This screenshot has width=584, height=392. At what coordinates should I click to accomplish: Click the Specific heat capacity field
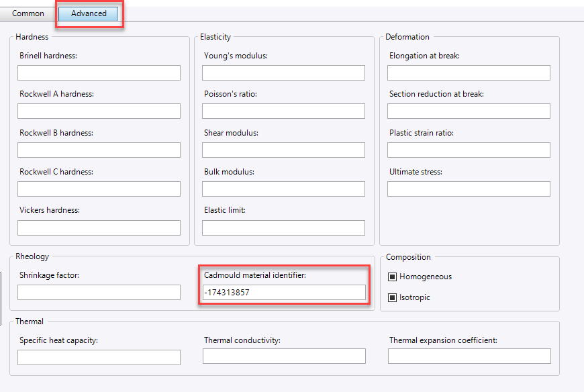99,357
